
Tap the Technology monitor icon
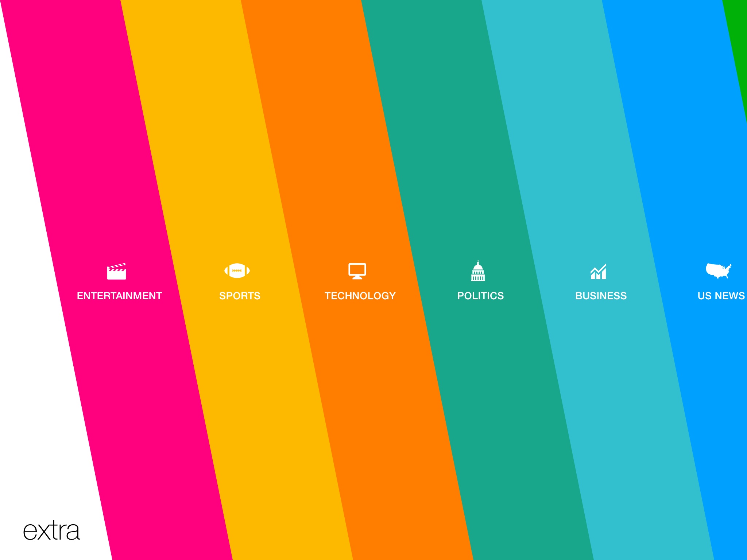pyautogui.click(x=357, y=271)
